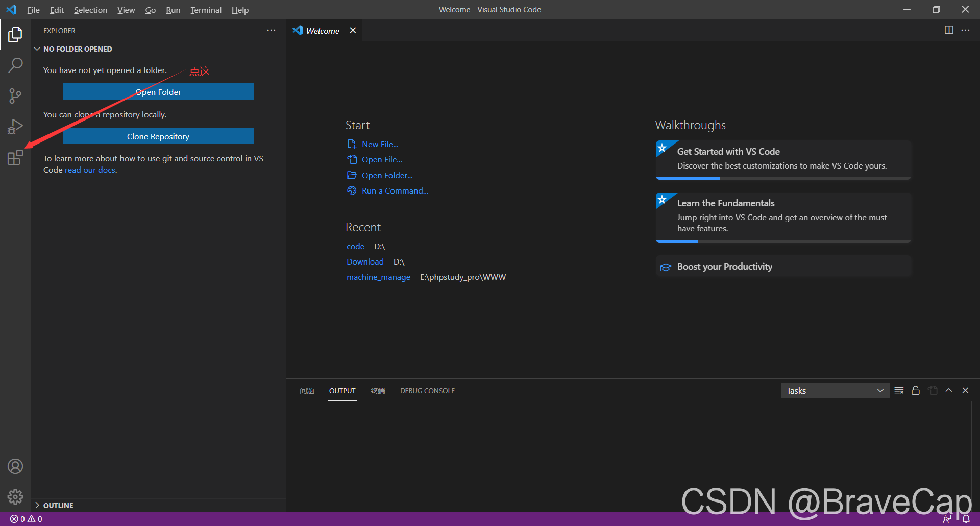Open the Boost your Productivity walkthrough
This screenshot has width=980, height=526.
[x=783, y=267]
